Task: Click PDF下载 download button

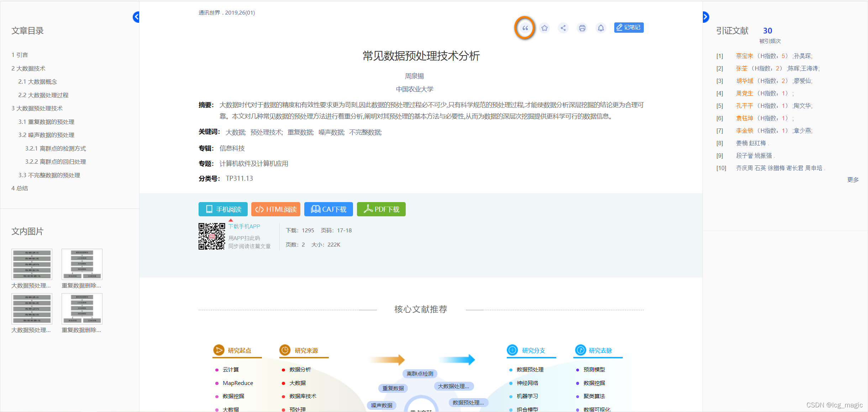Action: click(381, 209)
